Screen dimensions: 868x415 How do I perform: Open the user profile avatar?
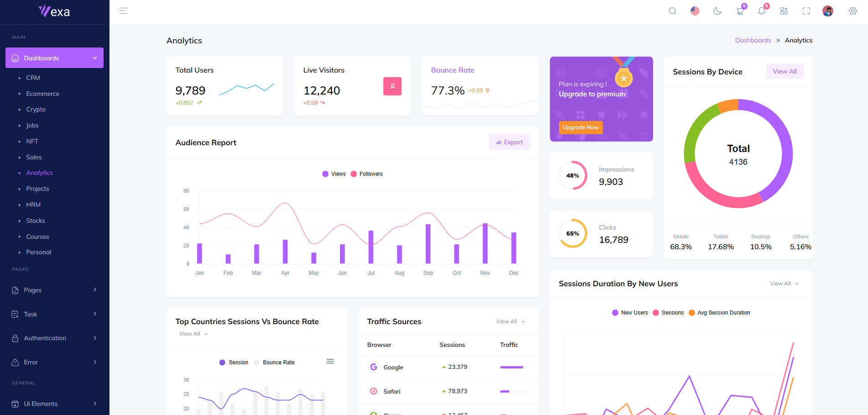click(827, 11)
